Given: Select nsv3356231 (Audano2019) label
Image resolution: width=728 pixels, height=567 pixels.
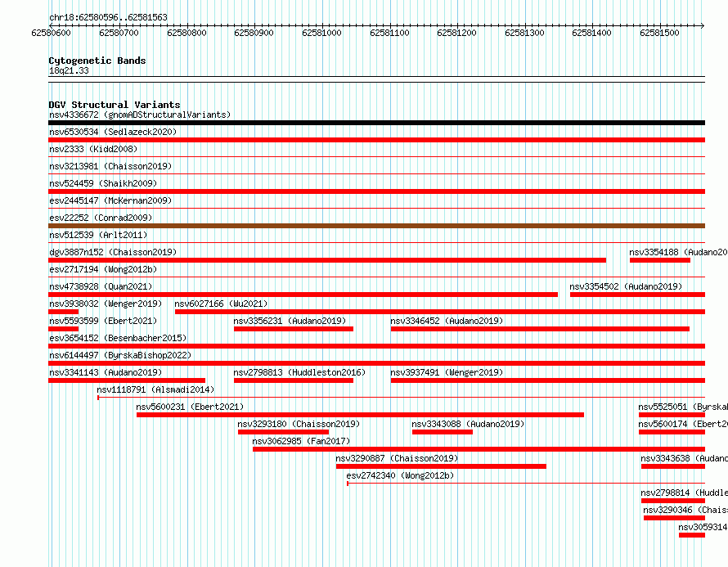Looking at the screenshot, I should 290,321.
